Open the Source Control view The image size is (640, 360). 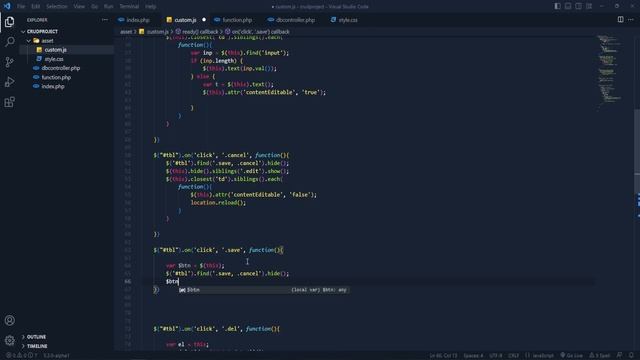pyautogui.click(x=9, y=62)
